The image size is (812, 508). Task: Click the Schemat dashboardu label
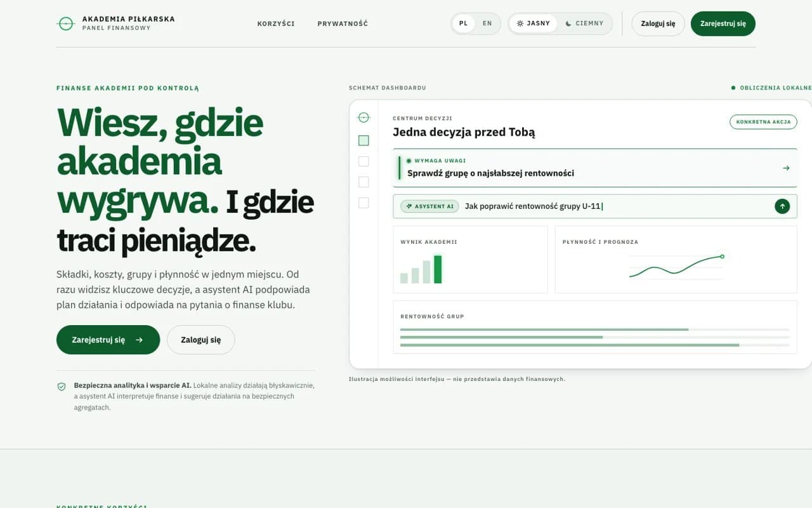coord(387,88)
